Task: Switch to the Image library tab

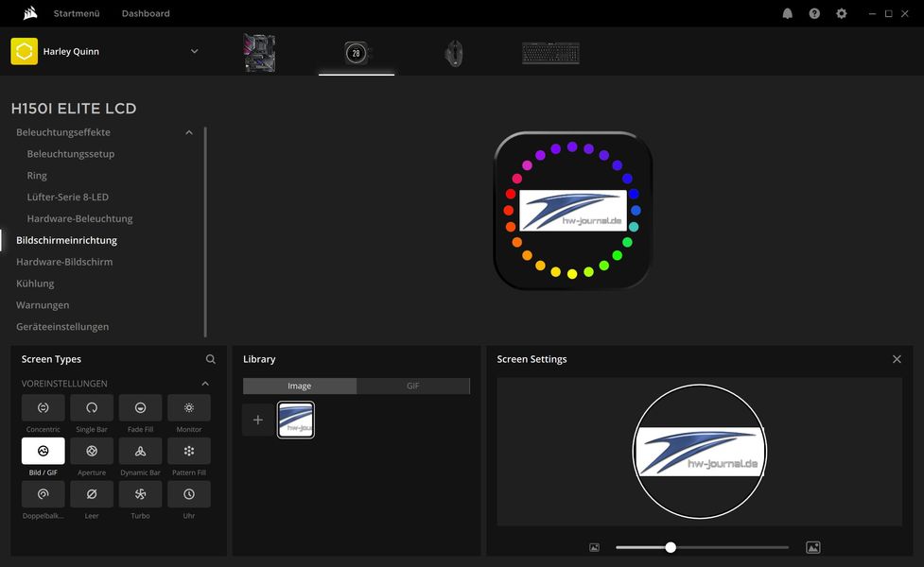Action: click(x=300, y=386)
